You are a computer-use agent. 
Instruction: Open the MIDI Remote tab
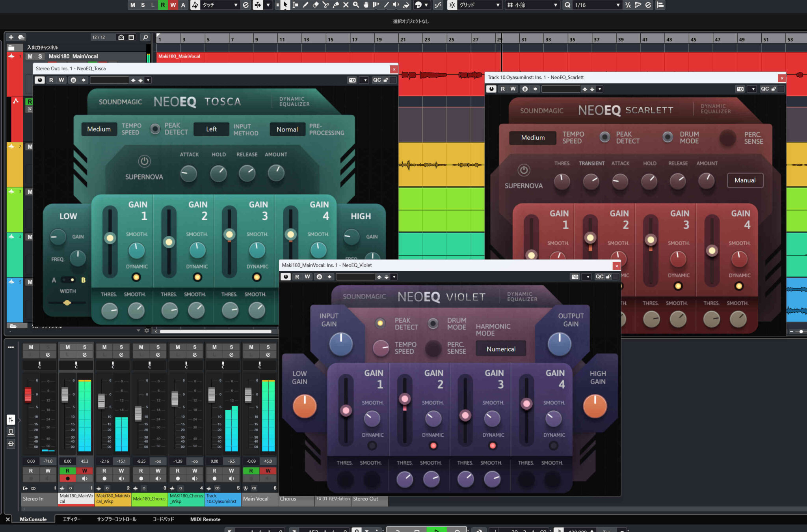[x=205, y=519]
